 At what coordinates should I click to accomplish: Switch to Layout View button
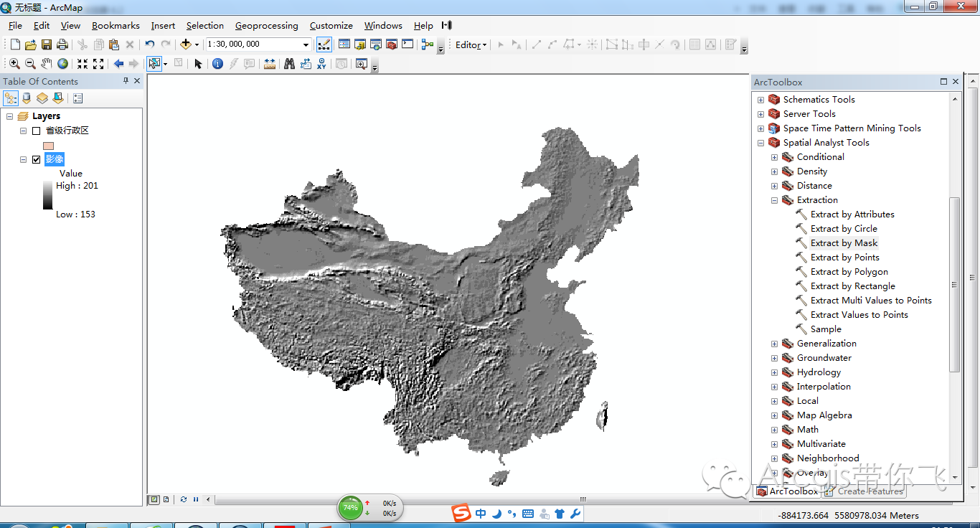166,499
